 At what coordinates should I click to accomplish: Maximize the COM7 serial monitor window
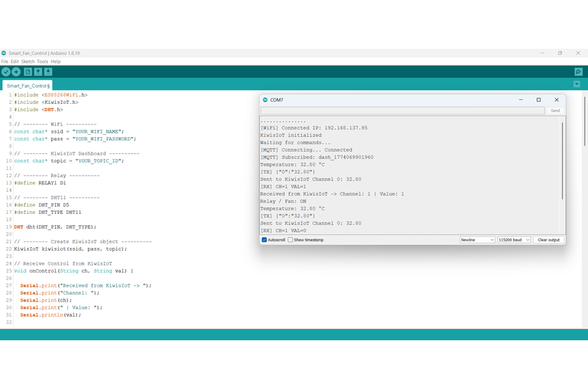coord(539,100)
